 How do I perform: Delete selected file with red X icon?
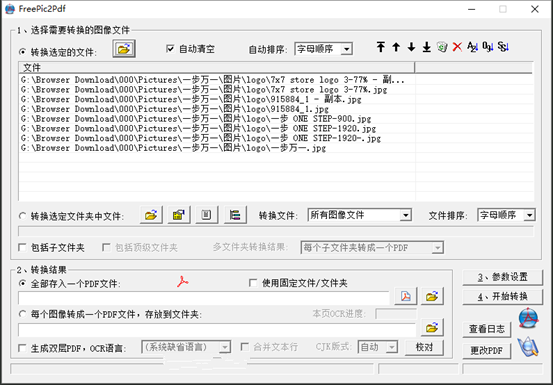point(457,47)
